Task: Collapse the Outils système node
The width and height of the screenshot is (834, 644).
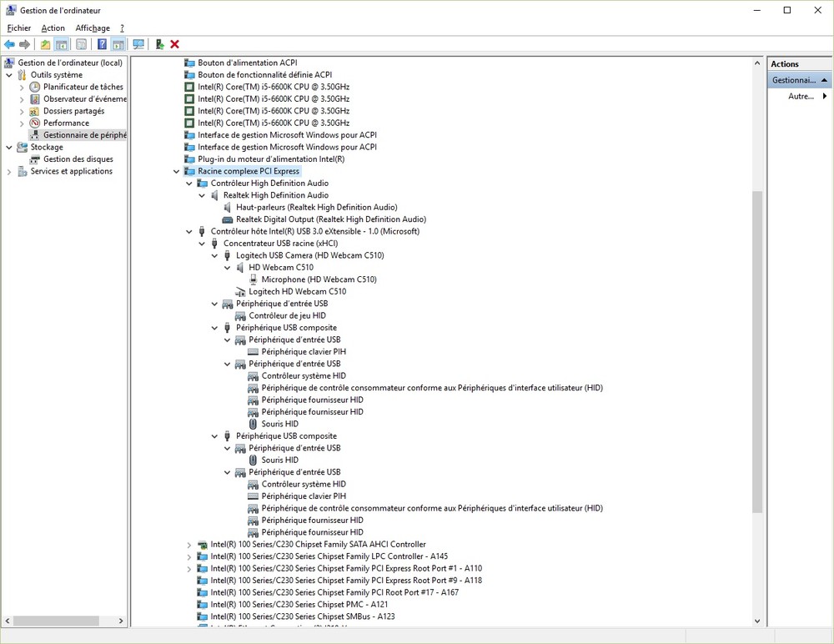Action: tap(9, 75)
